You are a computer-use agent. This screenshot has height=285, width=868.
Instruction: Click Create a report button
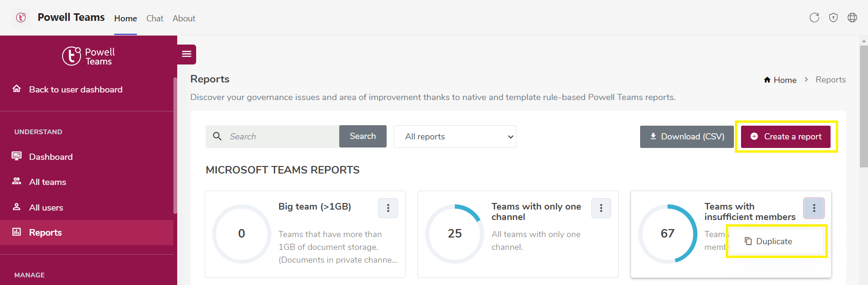(786, 137)
